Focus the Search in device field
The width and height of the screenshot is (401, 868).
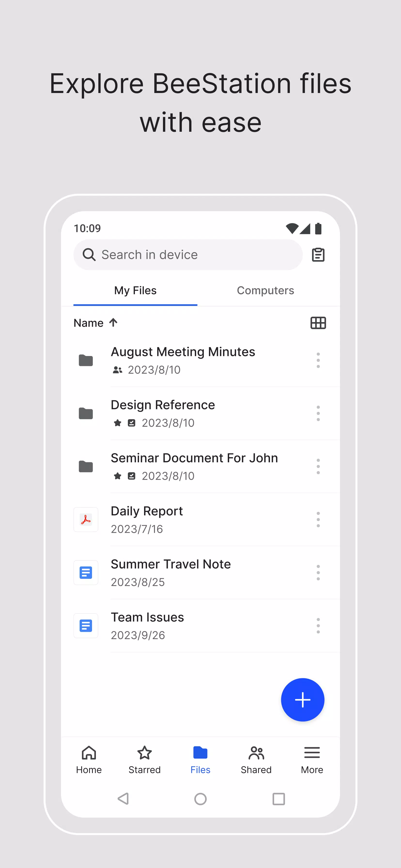pos(188,255)
